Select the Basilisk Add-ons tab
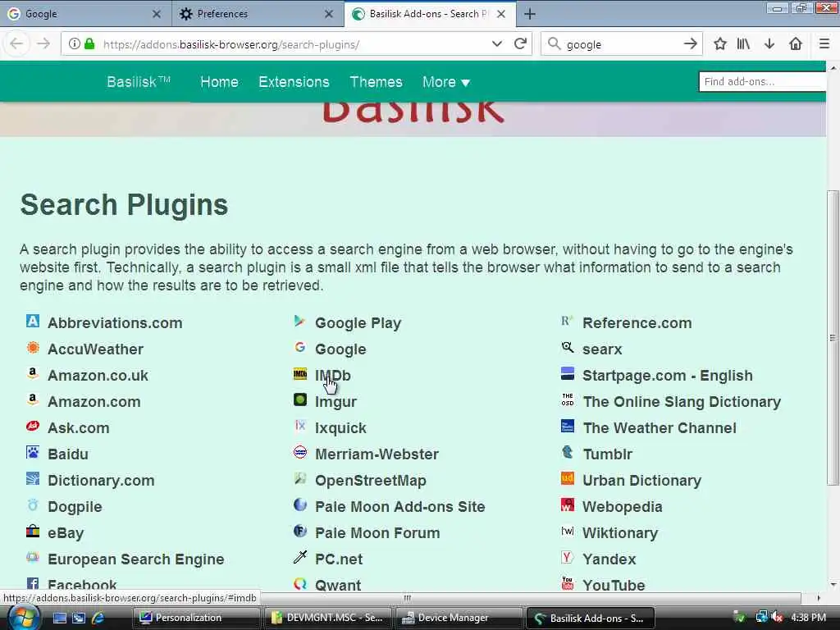Image resolution: width=840 pixels, height=630 pixels. pos(430,14)
